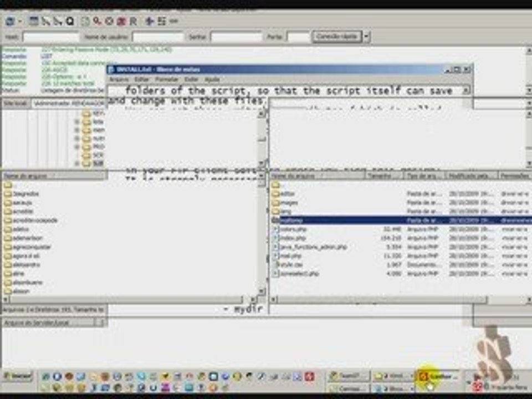Toggle the directory comparison icon
Screen dimensions: 532x399
pyautogui.click(x=161, y=22)
